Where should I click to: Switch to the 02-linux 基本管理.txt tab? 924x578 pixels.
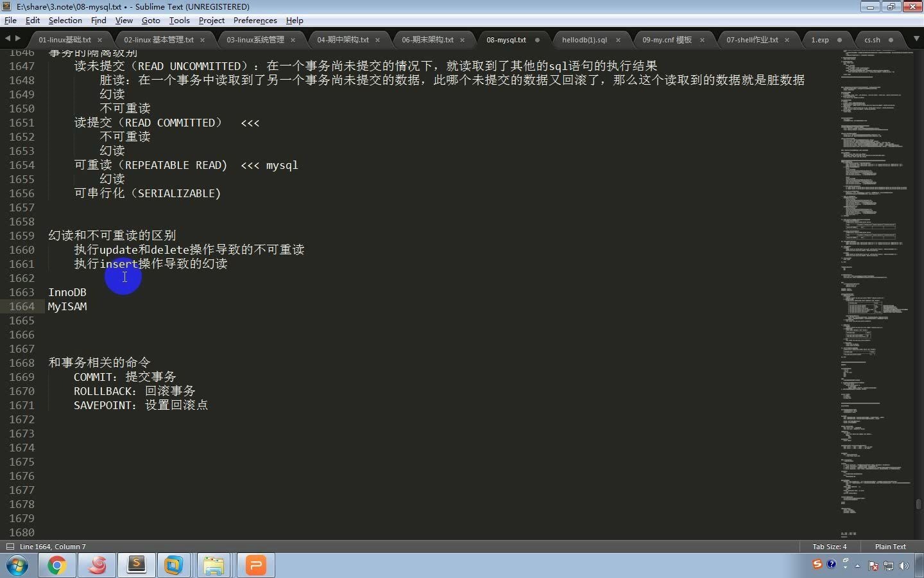tap(158, 40)
